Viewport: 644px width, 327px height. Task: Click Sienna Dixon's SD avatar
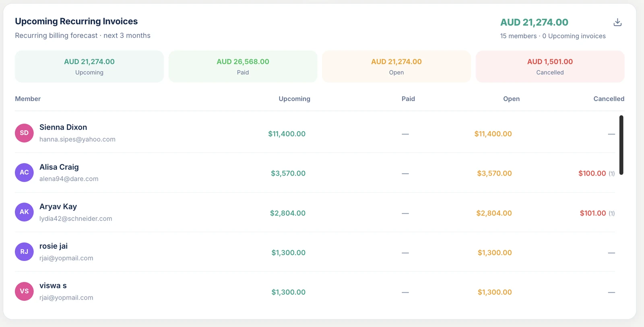click(x=24, y=133)
